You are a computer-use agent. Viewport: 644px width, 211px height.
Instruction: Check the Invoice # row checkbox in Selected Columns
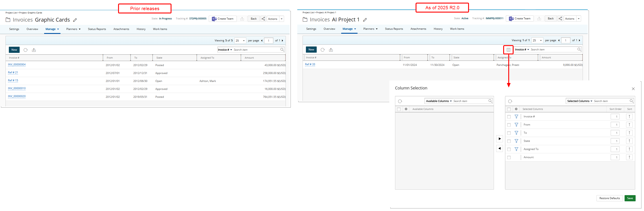pyautogui.click(x=509, y=117)
